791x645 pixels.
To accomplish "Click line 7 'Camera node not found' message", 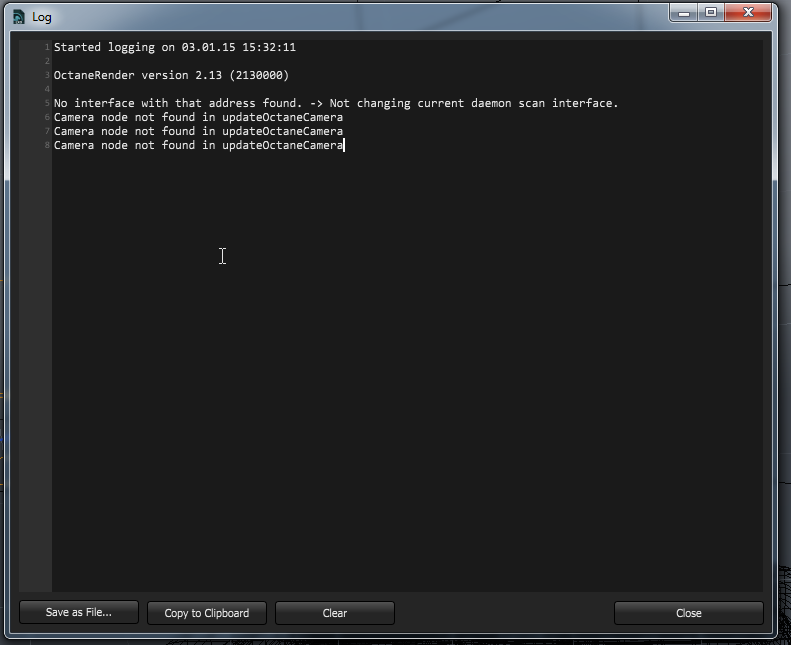I will pyautogui.click(x=198, y=131).
